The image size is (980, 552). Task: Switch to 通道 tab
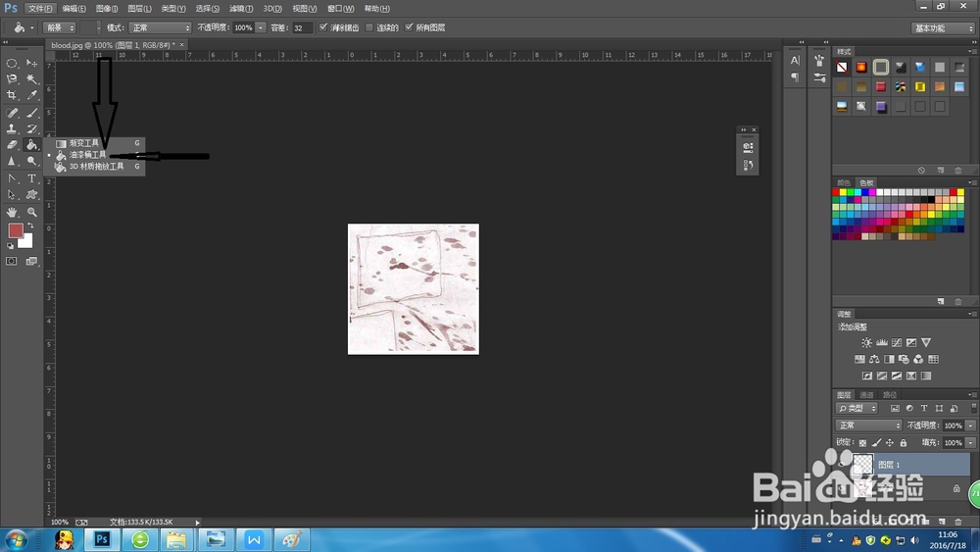click(x=866, y=395)
